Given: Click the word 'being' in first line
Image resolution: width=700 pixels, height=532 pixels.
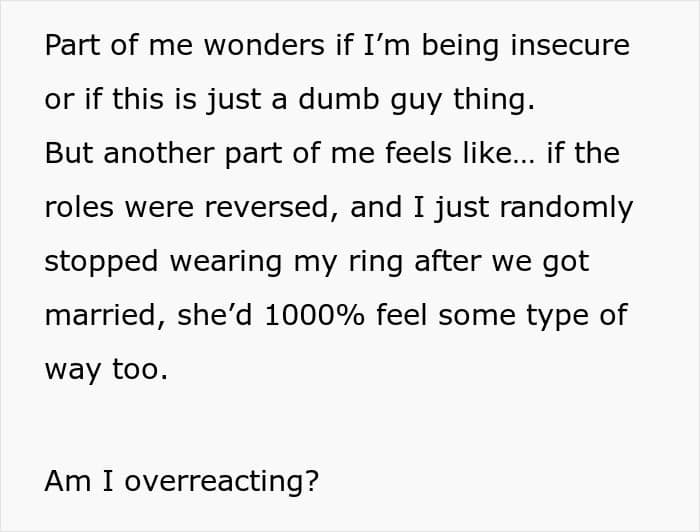Looking at the screenshot, I should 460,46.
